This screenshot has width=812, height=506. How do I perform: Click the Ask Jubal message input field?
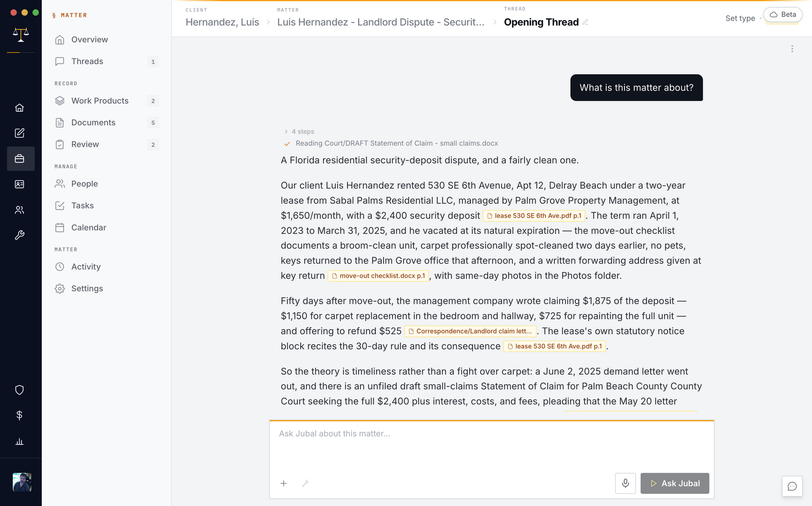click(x=491, y=445)
